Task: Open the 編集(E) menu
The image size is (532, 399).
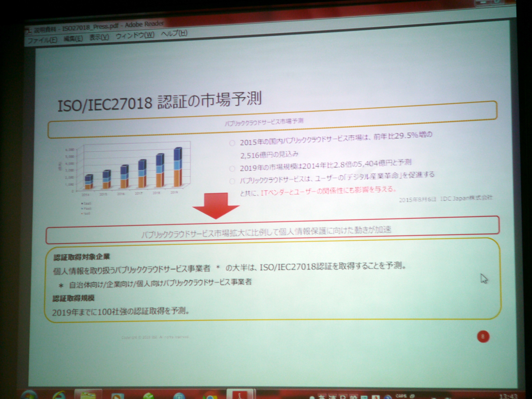Action: [x=73, y=38]
